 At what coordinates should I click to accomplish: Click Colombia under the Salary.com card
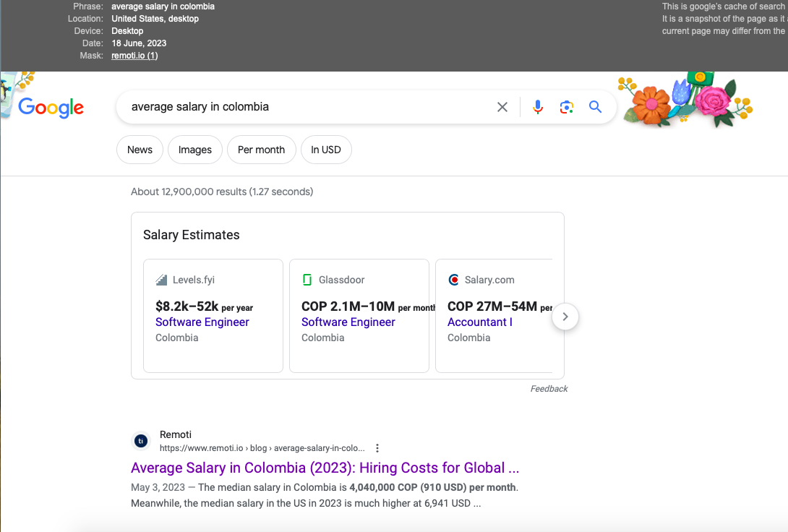coord(469,338)
